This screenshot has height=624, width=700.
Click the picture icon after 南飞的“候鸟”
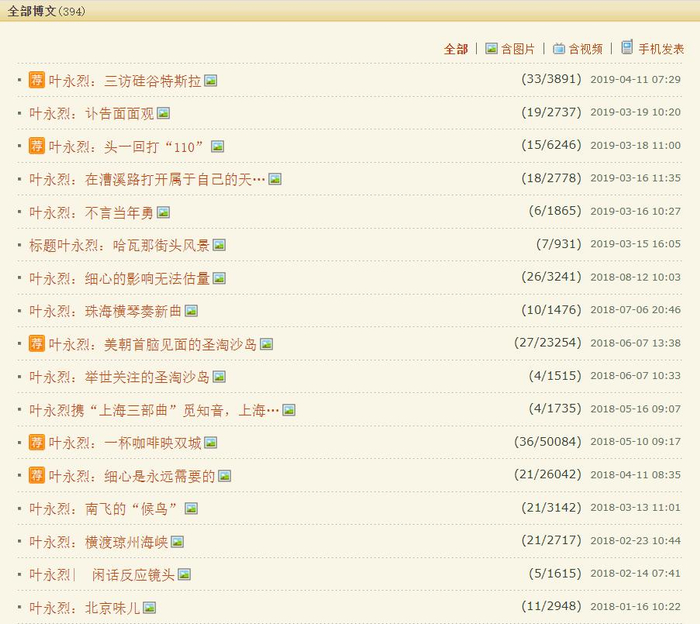click(192, 509)
